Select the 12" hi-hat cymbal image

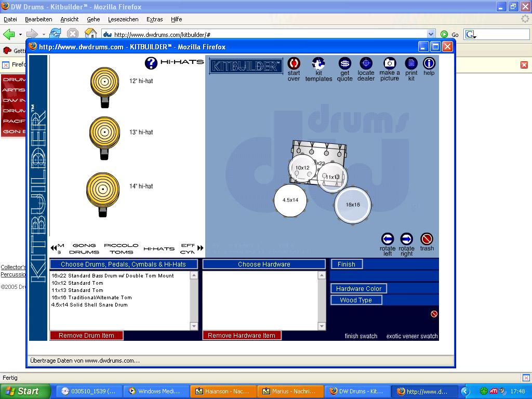pyautogui.click(x=105, y=87)
